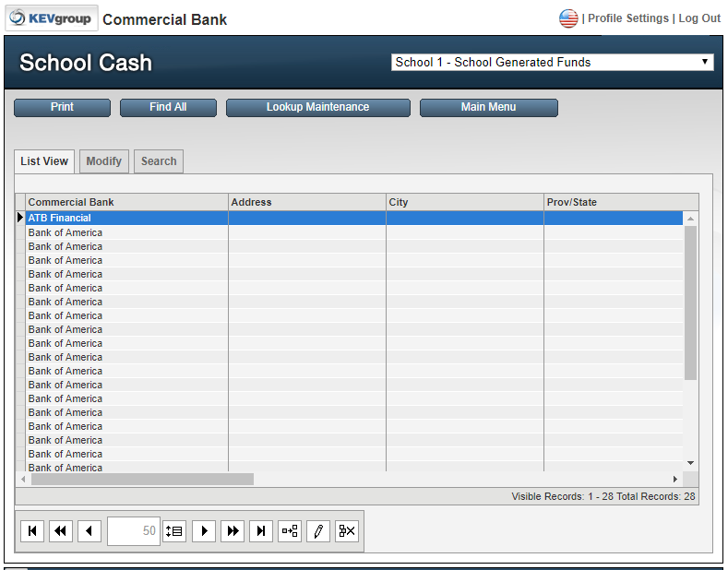Go to the next page arrow
The image size is (728, 570).
[x=204, y=530]
